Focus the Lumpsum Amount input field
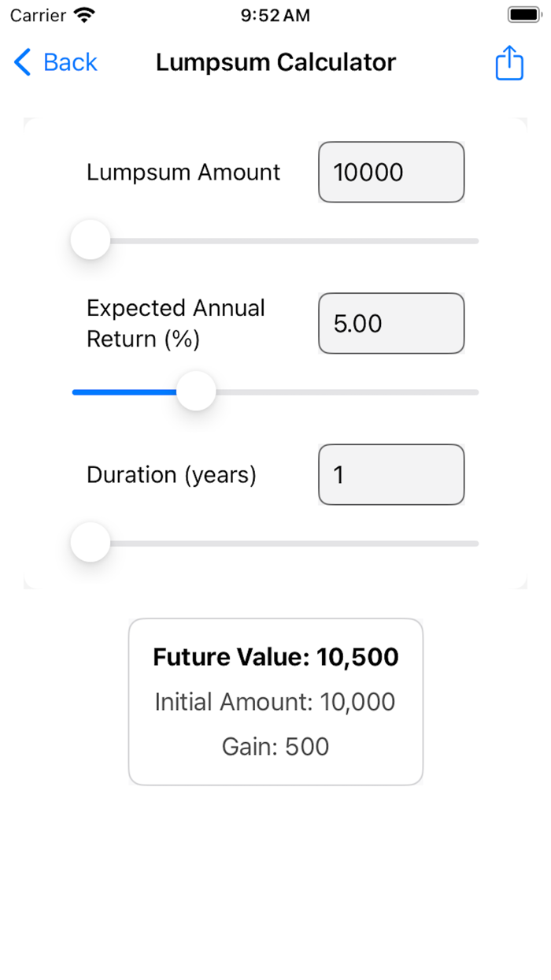The image size is (551, 980). [x=391, y=173]
